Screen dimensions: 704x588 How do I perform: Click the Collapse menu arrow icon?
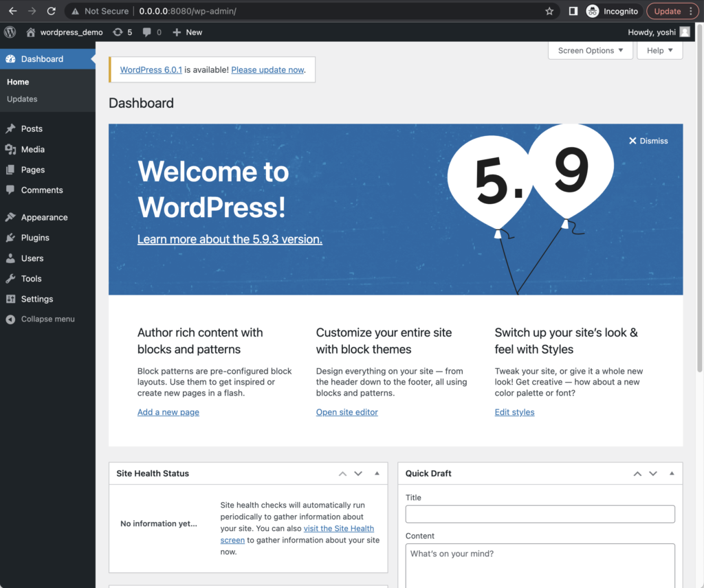[x=11, y=319]
